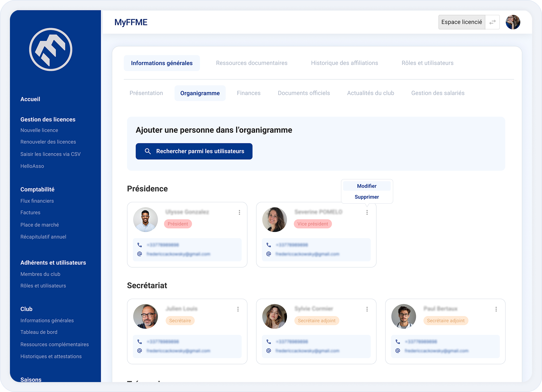
Task: Open three-dot menu on Secrétaire card
Action: [238, 309]
